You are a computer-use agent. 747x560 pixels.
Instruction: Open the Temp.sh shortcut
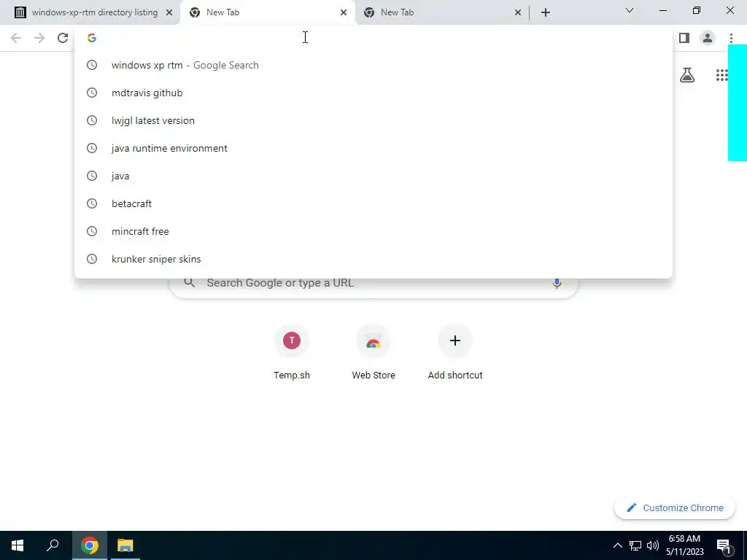[x=292, y=352]
